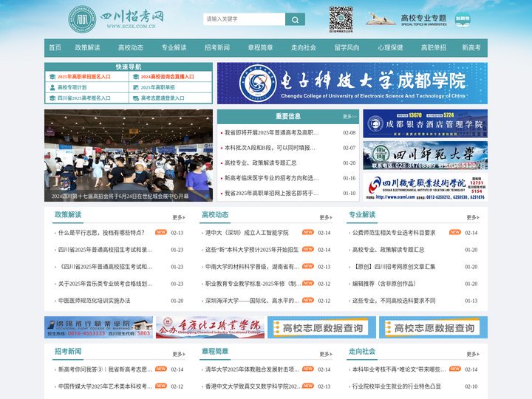Open the 四川招考网 logo
The image size is (532, 399).
click(x=117, y=19)
